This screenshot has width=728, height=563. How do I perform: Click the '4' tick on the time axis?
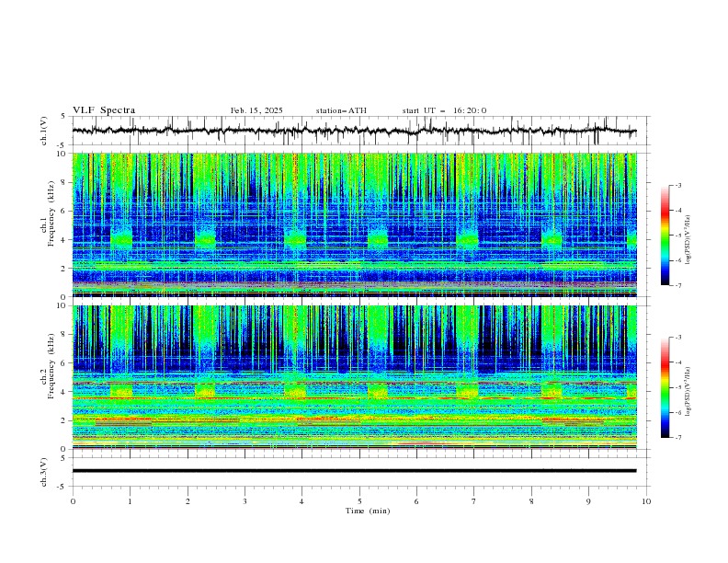pyautogui.click(x=301, y=501)
